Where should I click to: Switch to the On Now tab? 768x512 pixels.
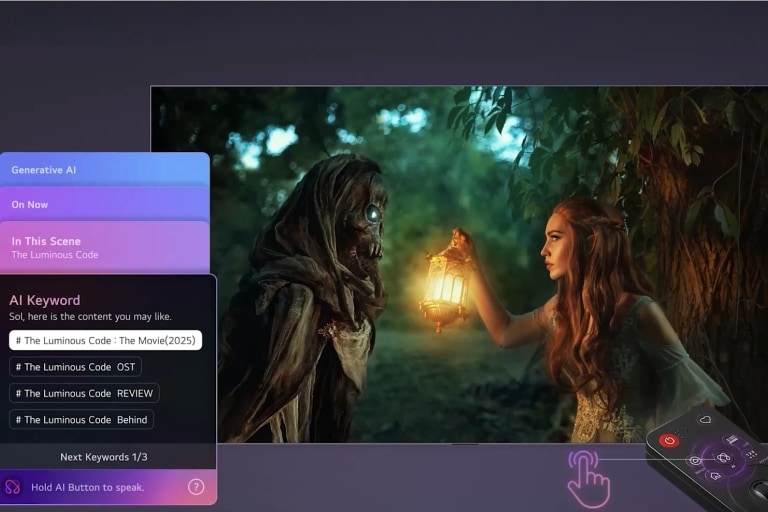105,205
